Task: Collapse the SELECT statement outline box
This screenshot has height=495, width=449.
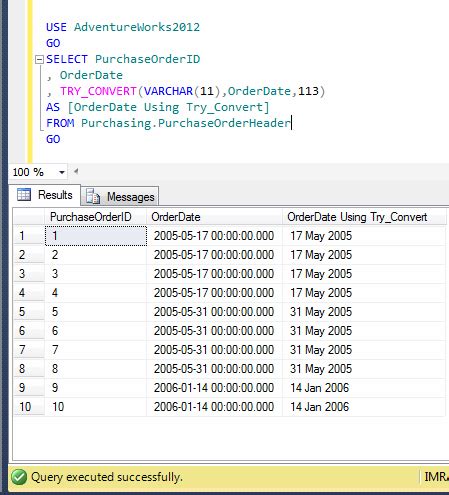Action: coord(39,60)
